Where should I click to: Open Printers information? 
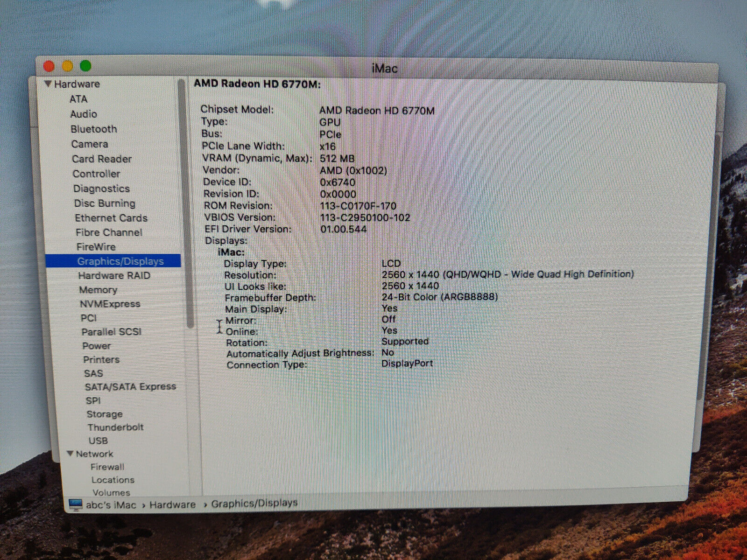click(101, 359)
